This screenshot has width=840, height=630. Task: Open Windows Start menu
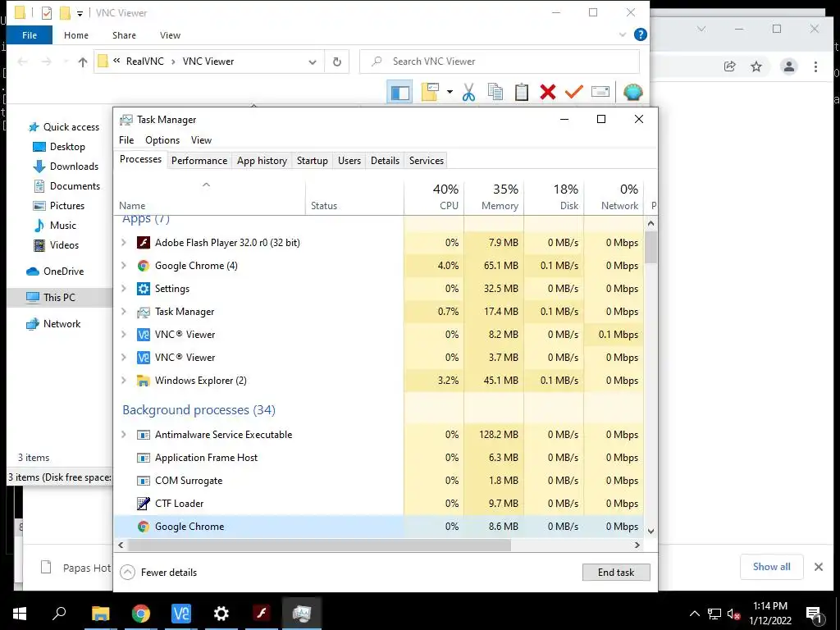click(20, 614)
